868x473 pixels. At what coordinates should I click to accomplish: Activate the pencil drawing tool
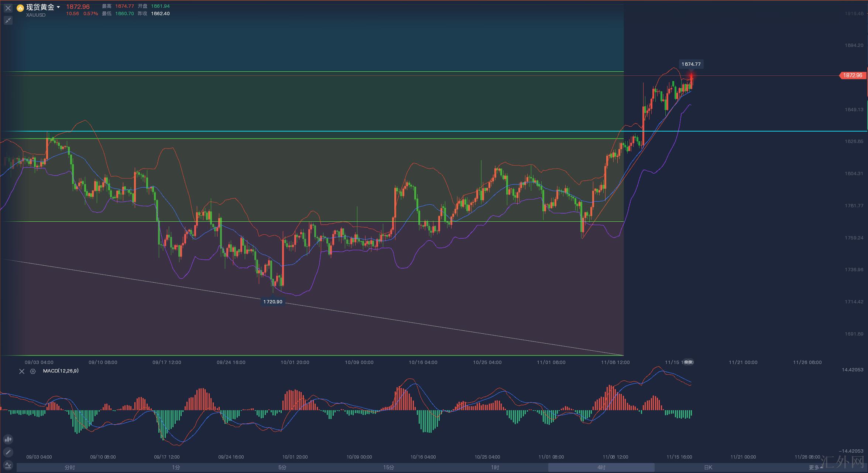click(x=8, y=452)
